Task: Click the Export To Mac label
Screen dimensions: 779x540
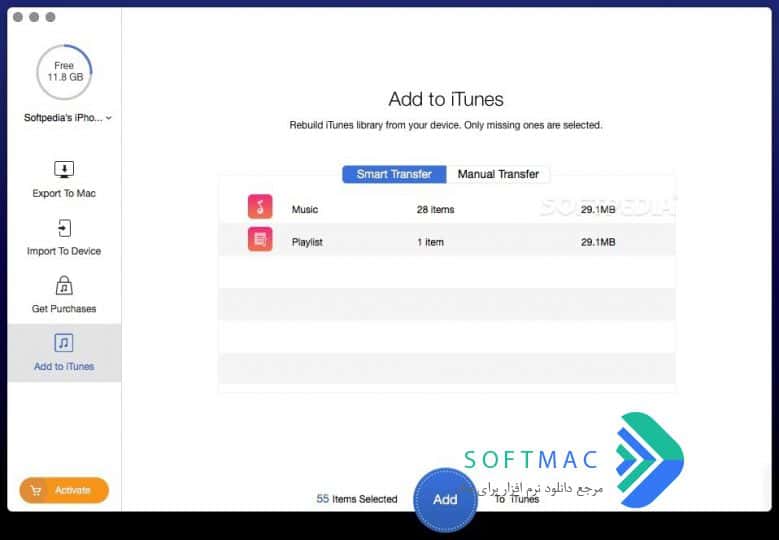Action: tap(64, 194)
